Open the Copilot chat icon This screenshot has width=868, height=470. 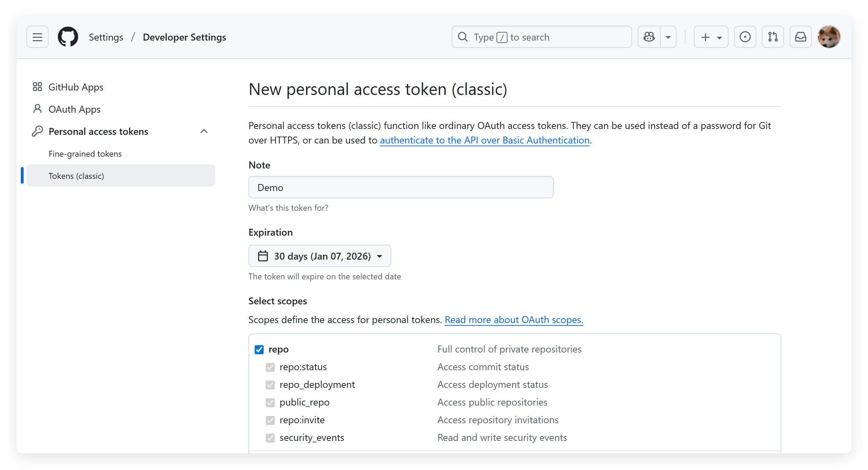[649, 37]
